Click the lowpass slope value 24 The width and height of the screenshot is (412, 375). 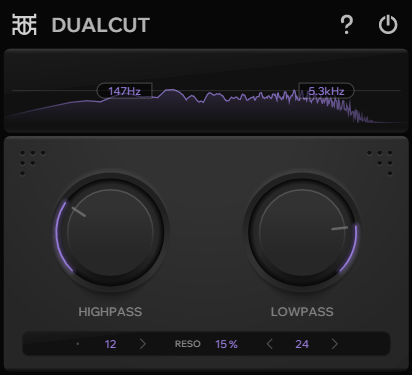pyautogui.click(x=302, y=344)
